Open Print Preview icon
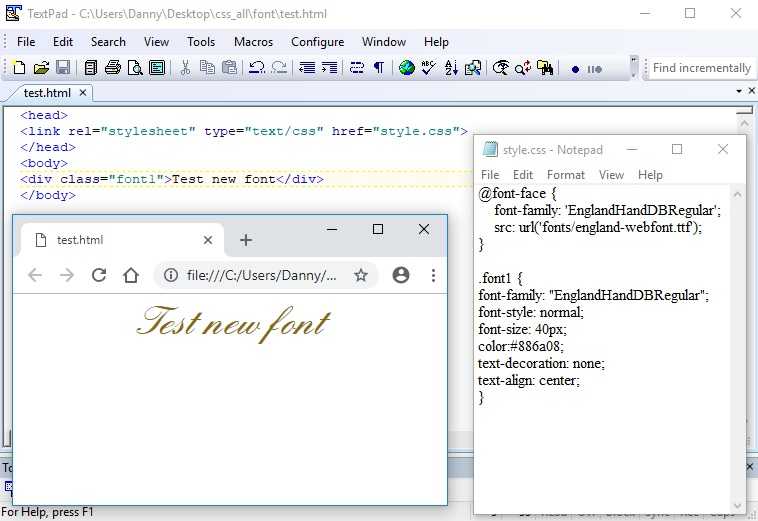This screenshot has height=521, width=758. pos(135,68)
